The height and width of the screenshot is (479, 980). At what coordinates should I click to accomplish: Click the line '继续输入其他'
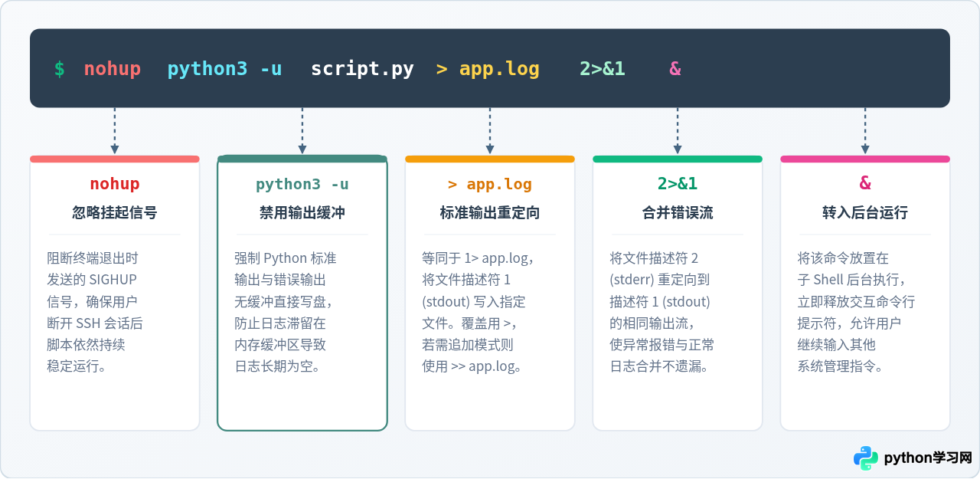[836, 345]
